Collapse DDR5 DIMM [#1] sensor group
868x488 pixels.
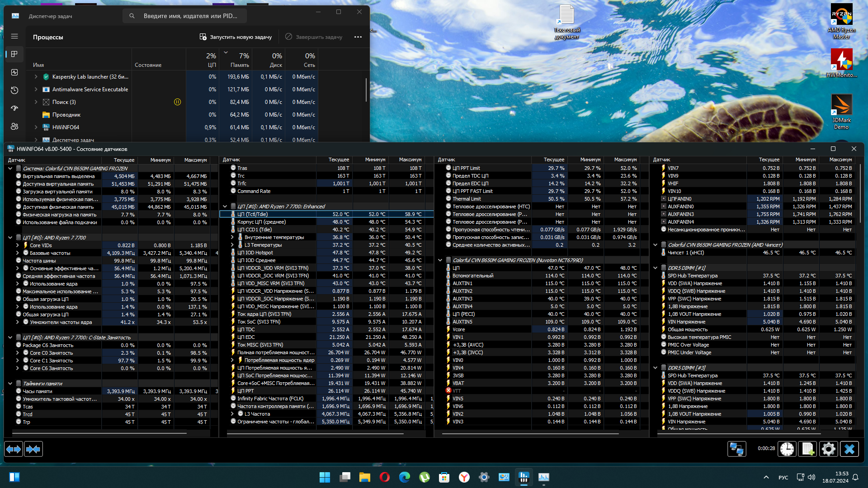coord(655,268)
